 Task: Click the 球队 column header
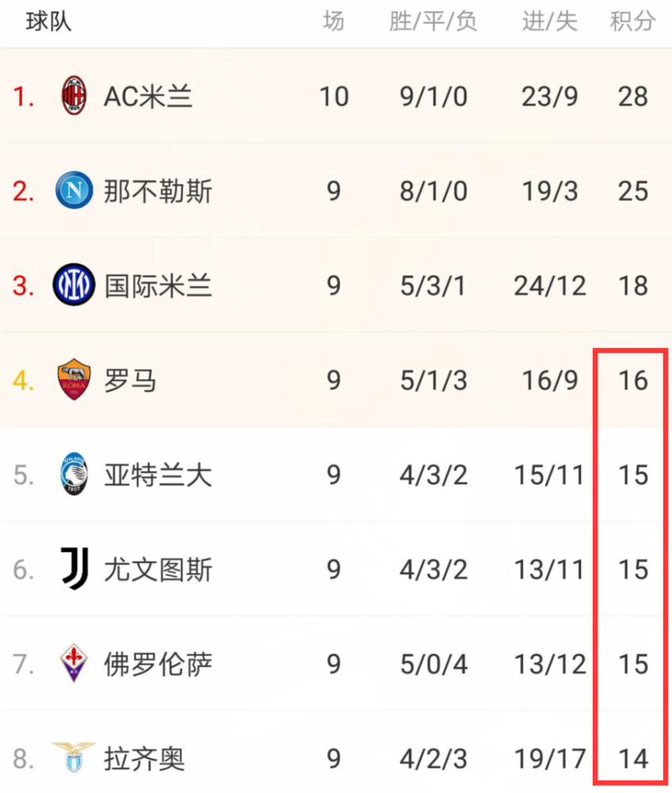[48, 21]
